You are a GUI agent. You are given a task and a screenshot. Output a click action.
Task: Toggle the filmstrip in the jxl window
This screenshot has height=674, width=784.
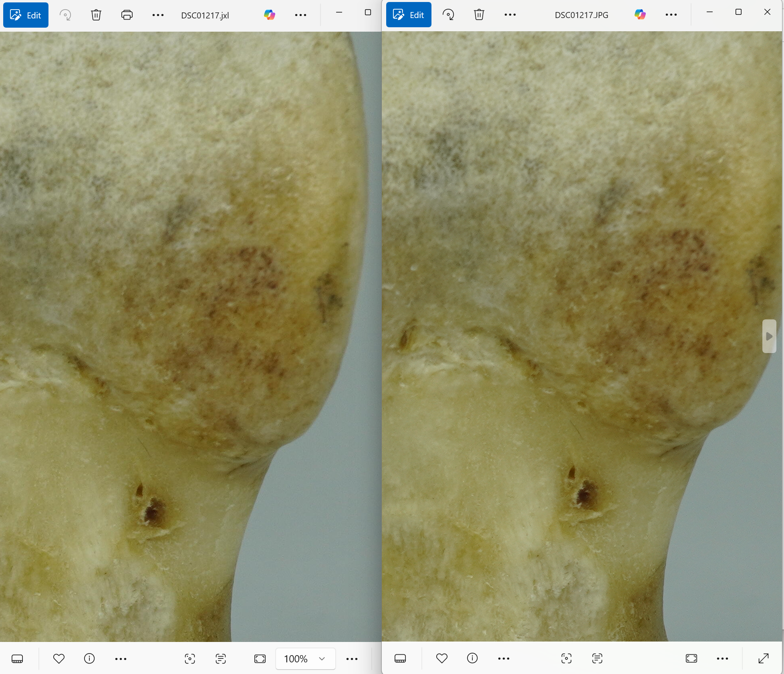click(x=17, y=659)
